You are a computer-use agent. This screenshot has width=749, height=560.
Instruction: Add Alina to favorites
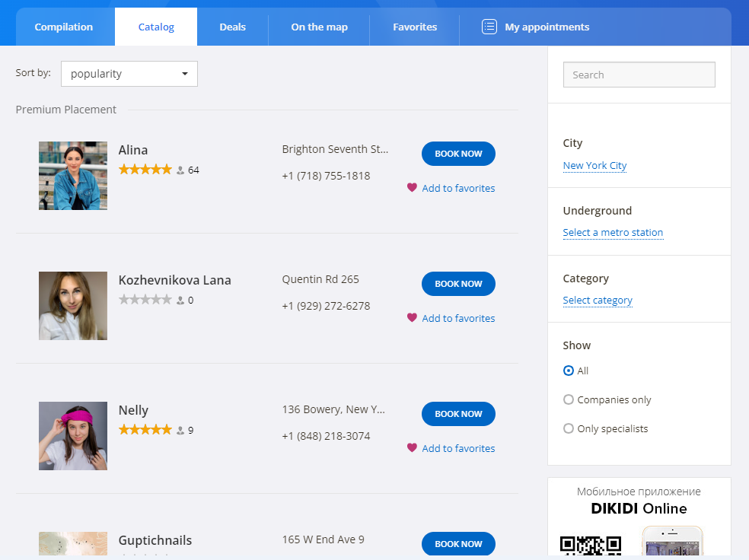click(458, 188)
